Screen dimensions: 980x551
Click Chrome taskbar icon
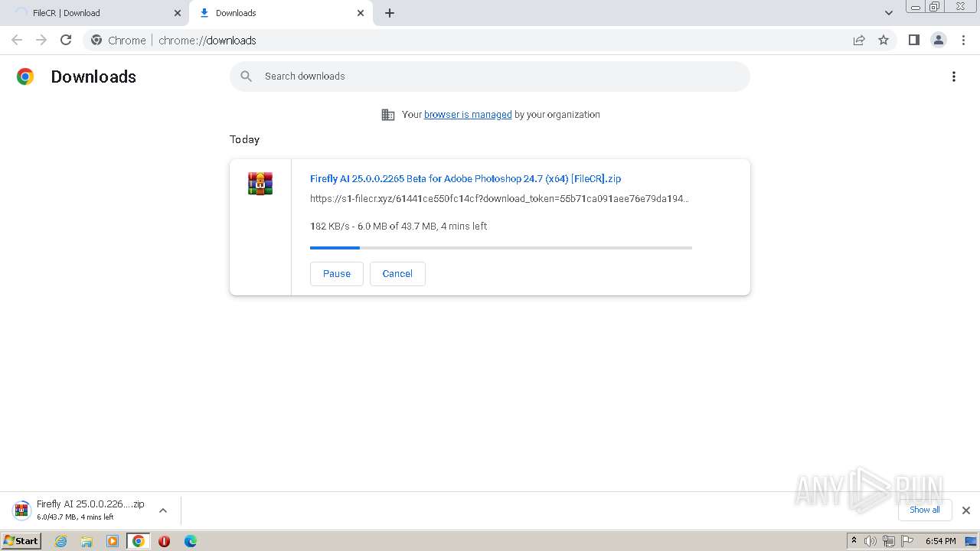point(139,541)
